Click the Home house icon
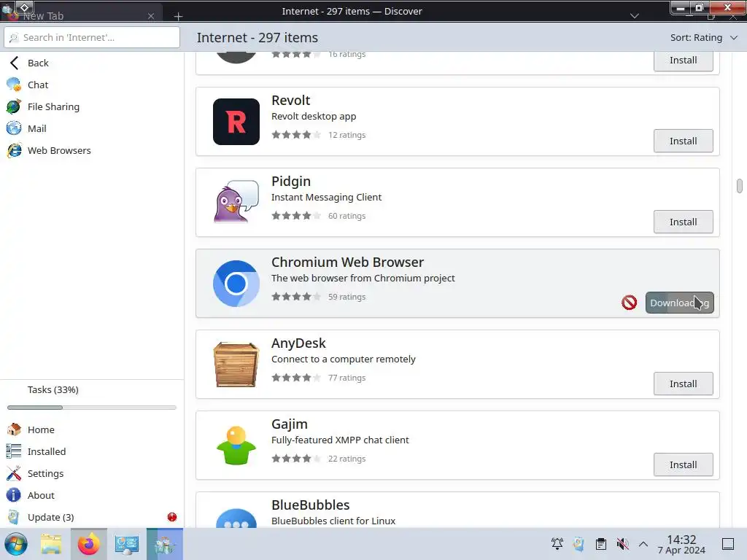Image resolution: width=747 pixels, height=560 pixels. coord(14,429)
